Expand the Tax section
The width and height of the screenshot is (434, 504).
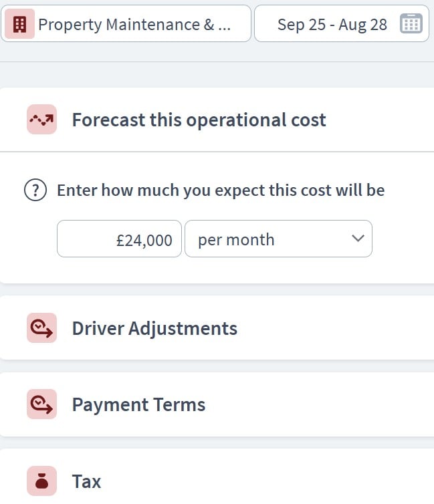tap(86, 481)
